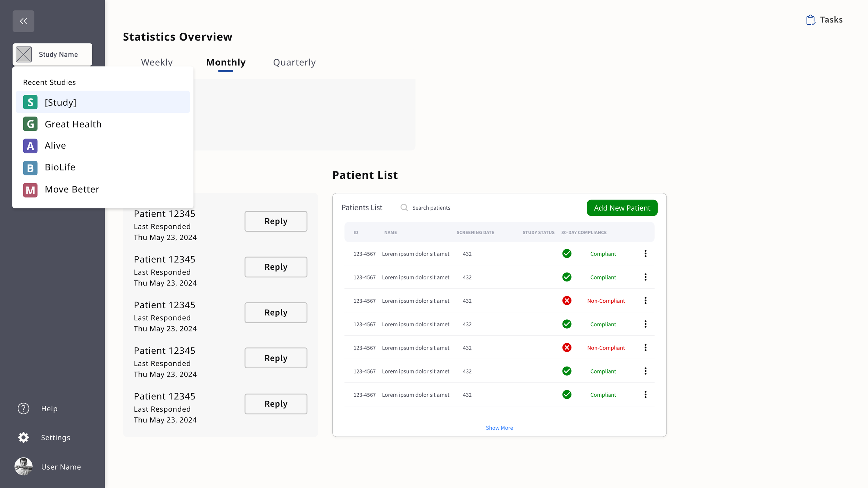868x488 pixels.
Task: Click the Show More link
Action: [499, 428]
